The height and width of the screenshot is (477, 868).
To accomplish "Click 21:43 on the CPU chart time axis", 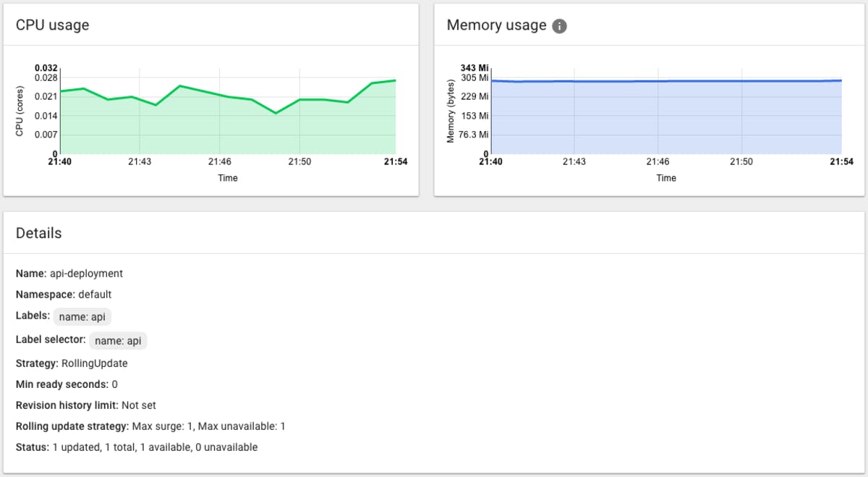I will (x=140, y=162).
